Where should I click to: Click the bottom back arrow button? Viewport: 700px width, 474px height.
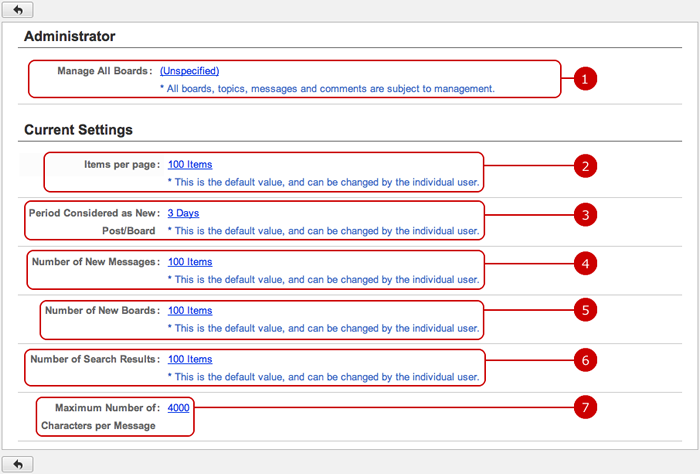pos(17,464)
